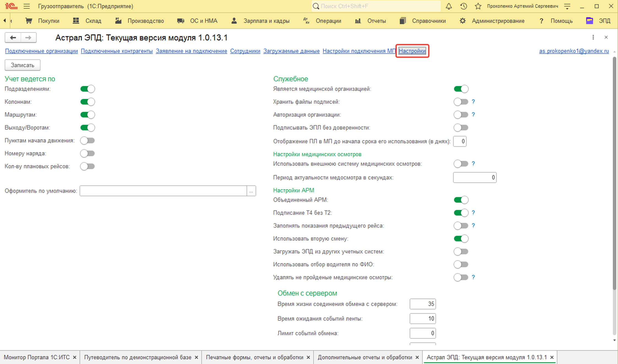This screenshot has width=618, height=364.
Task: Open ОС и НМА section
Action: [197, 21]
